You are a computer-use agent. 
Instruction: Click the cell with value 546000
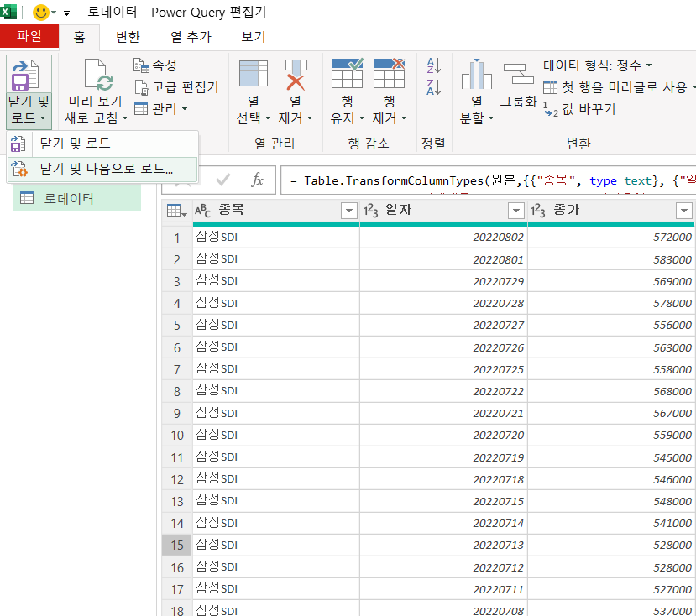611,479
